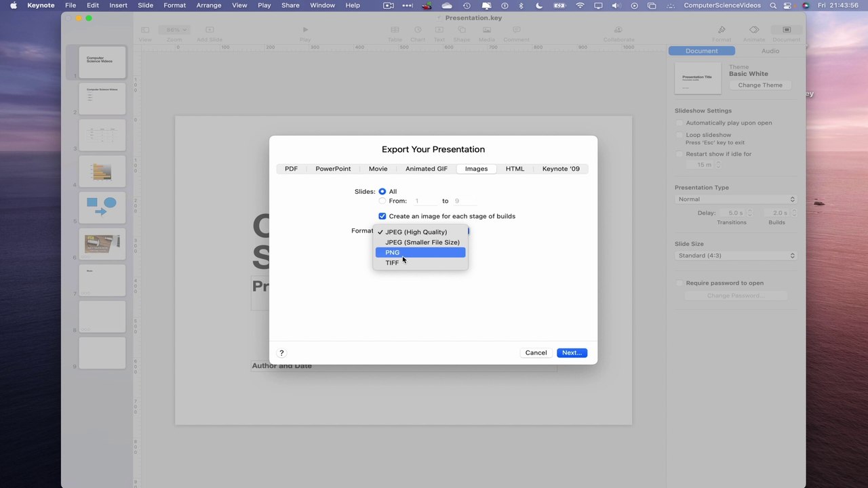
Task: Select JPEG (Smaller File Size) option
Action: pyautogui.click(x=420, y=242)
